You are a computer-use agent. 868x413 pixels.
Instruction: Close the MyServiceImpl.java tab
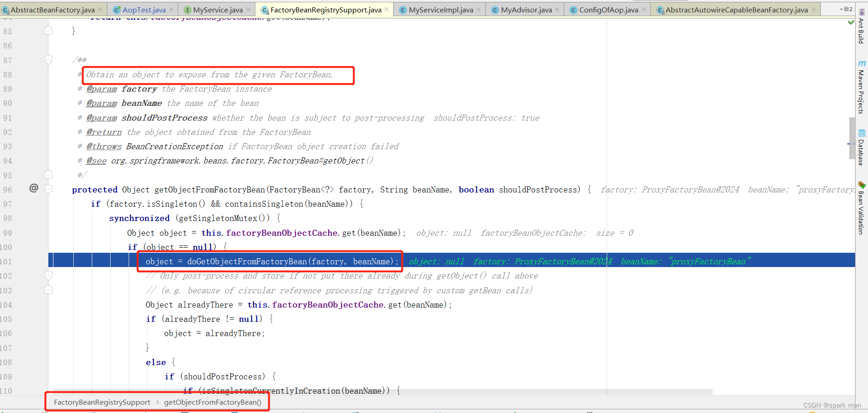tap(478, 10)
